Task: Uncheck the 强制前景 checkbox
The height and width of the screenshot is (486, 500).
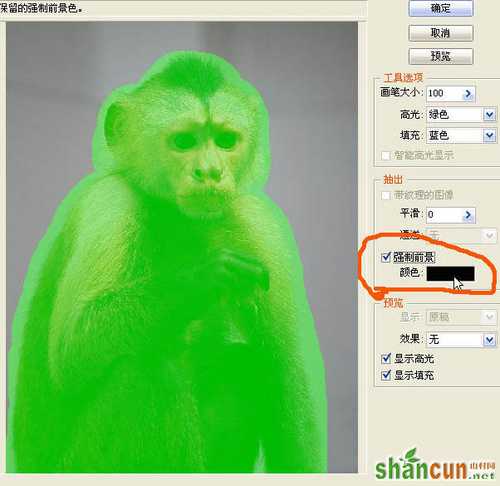Action: tap(386, 257)
